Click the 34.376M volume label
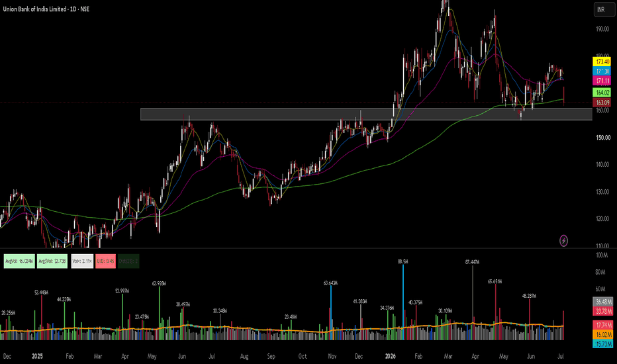The width and height of the screenshot is (617, 364). point(387,308)
